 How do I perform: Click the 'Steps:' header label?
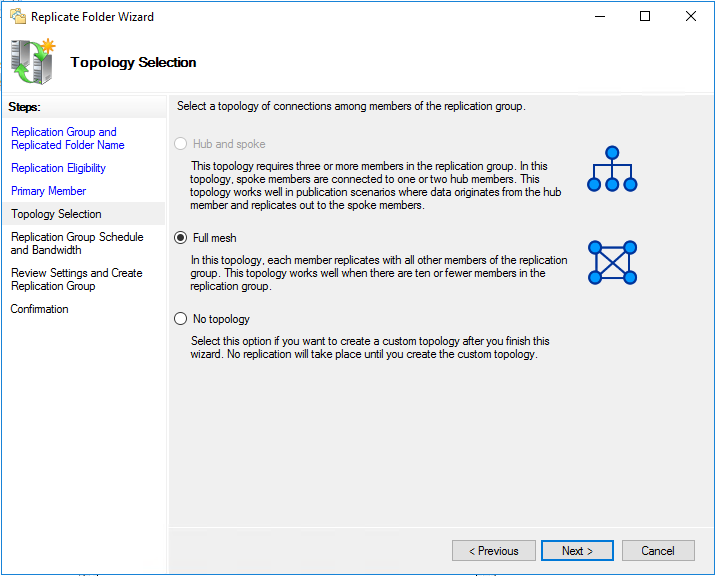(x=24, y=107)
